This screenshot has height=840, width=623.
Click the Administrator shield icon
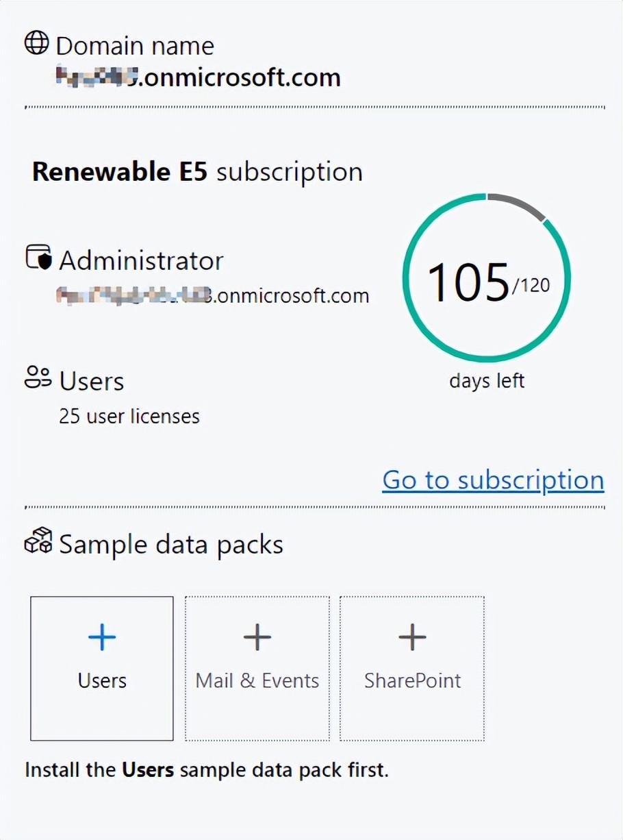[x=38, y=258]
